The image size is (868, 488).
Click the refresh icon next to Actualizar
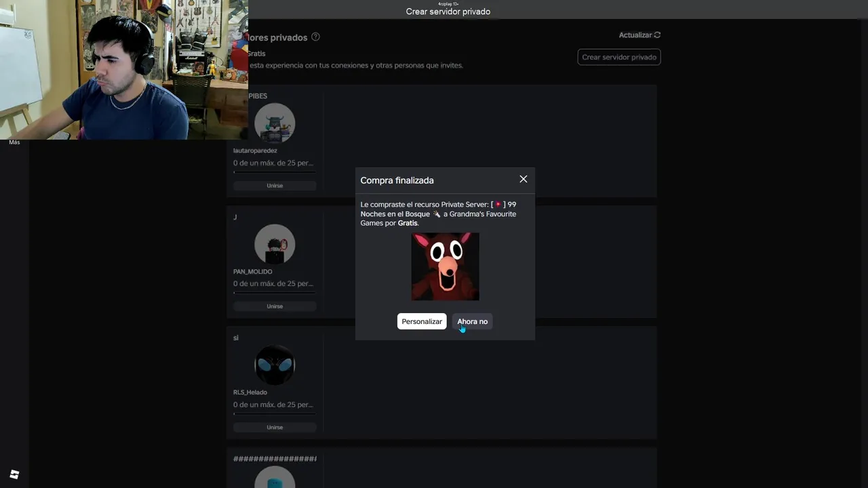pyautogui.click(x=657, y=35)
